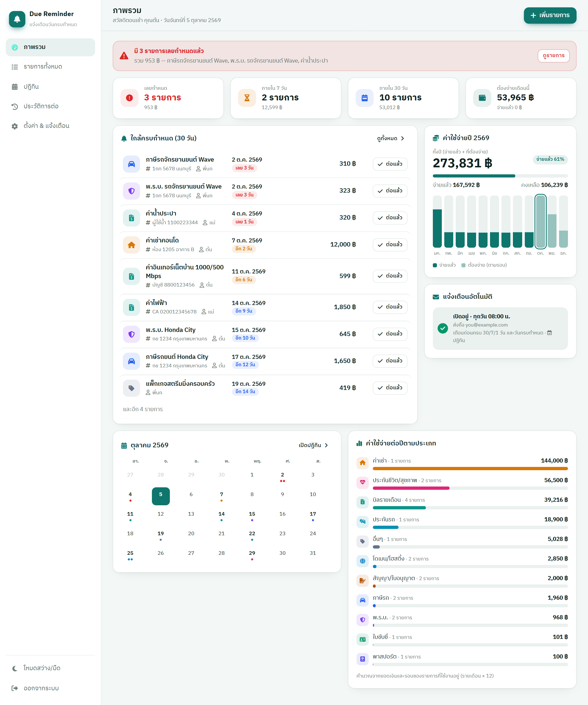Screen dimensions: 588x705
Task: Click ดูรายการ in the overdue alert
Action: [553, 56]
